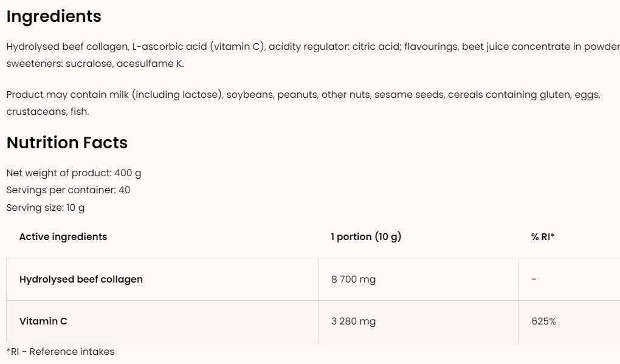Select the Vitamin C table row label

[43, 321]
